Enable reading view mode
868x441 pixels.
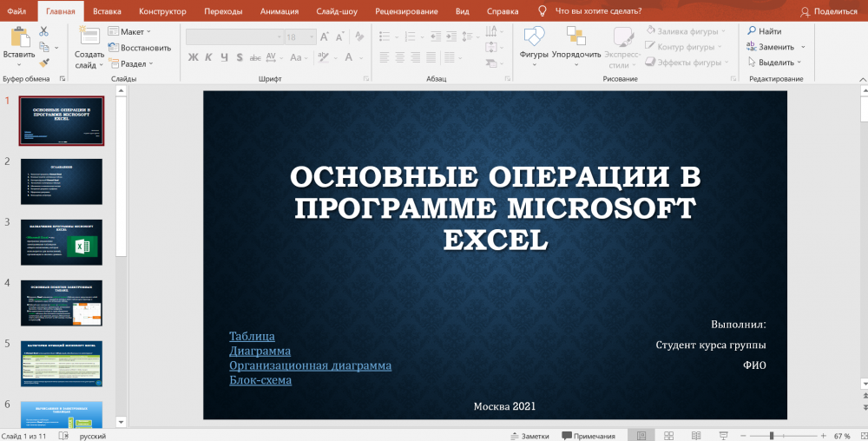click(698, 436)
